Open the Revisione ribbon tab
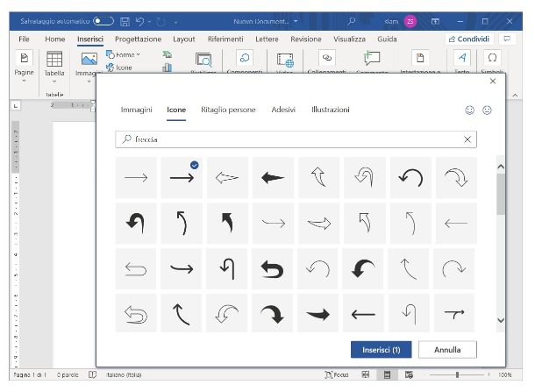 (306, 39)
